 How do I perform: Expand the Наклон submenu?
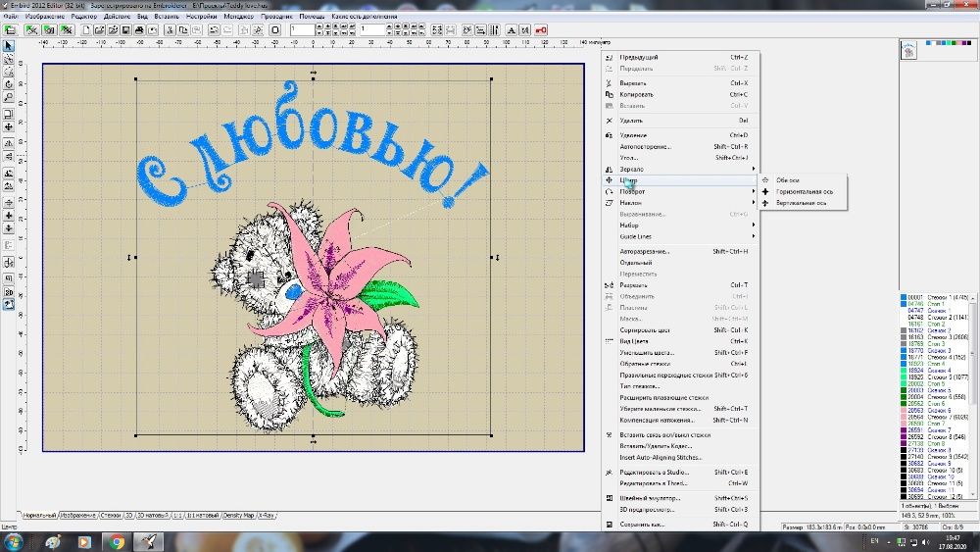pos(680,203)
